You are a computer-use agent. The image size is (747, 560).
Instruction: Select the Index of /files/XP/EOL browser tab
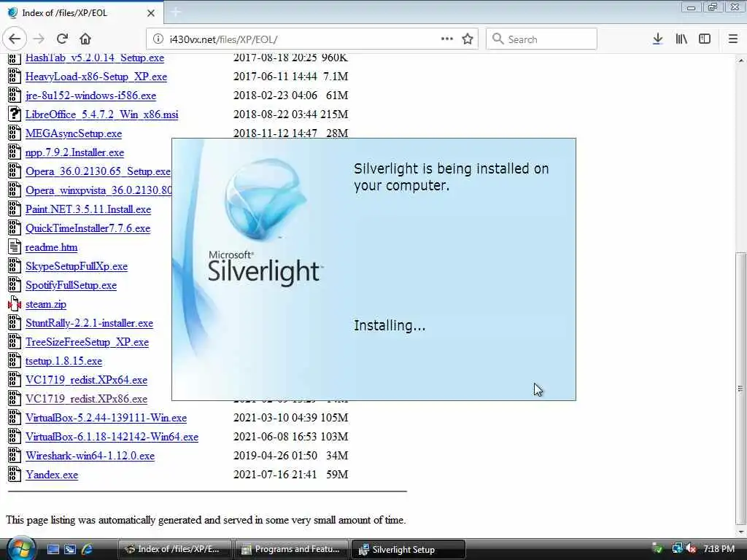82,13
